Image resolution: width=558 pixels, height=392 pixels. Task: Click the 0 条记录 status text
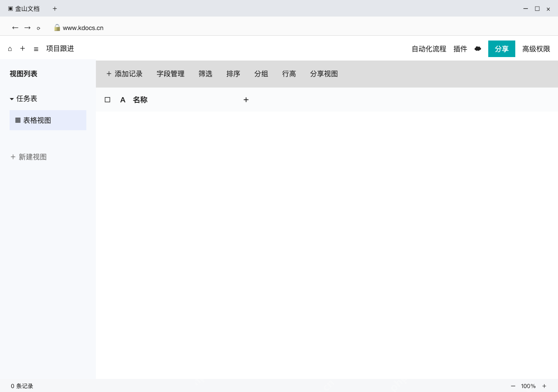pyautogui.click(x=22, y=386)
